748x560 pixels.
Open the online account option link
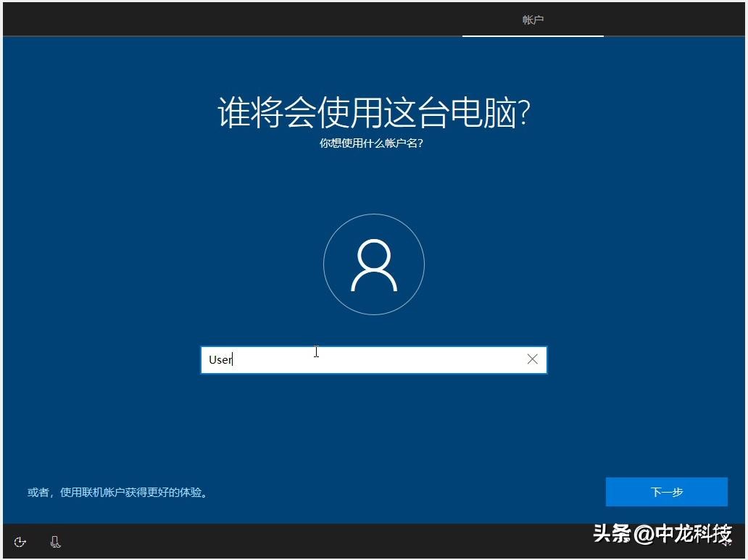[x=119, y=492]
